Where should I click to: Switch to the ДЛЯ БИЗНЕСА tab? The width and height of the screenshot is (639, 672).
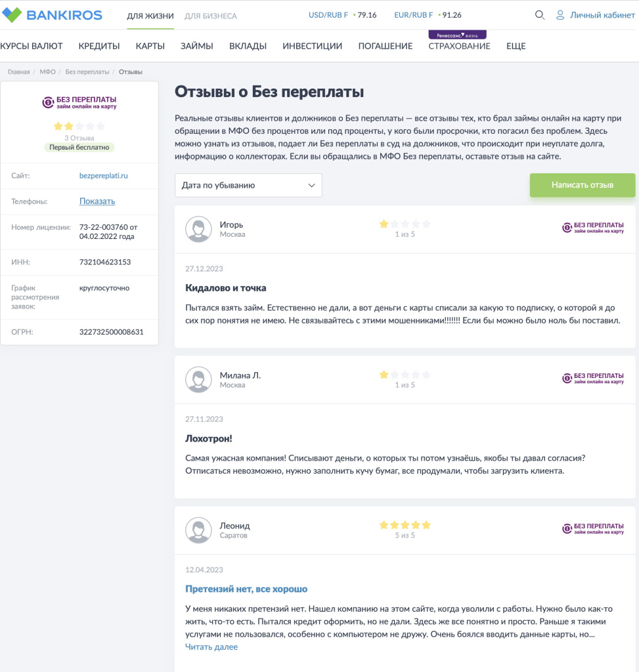tap(210, 16)
